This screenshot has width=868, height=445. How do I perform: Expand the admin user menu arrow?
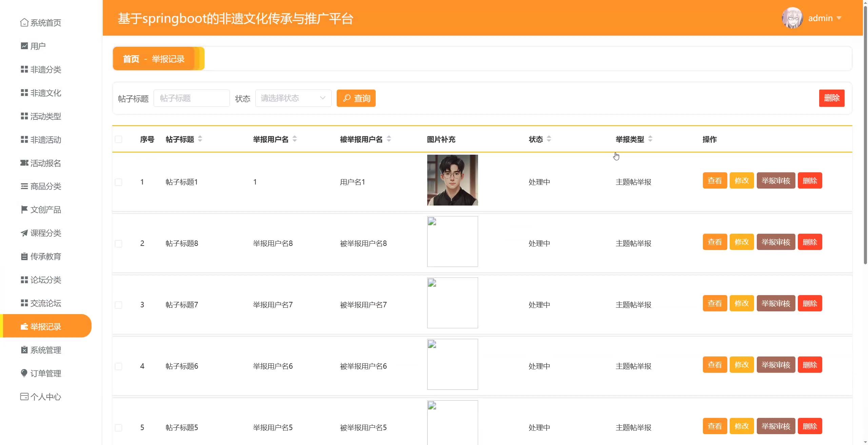coord(839,18)
